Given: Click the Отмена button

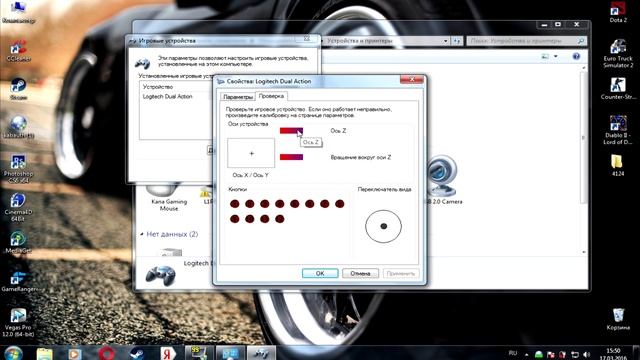Looking at the screenshot, I should click(360, 273).
